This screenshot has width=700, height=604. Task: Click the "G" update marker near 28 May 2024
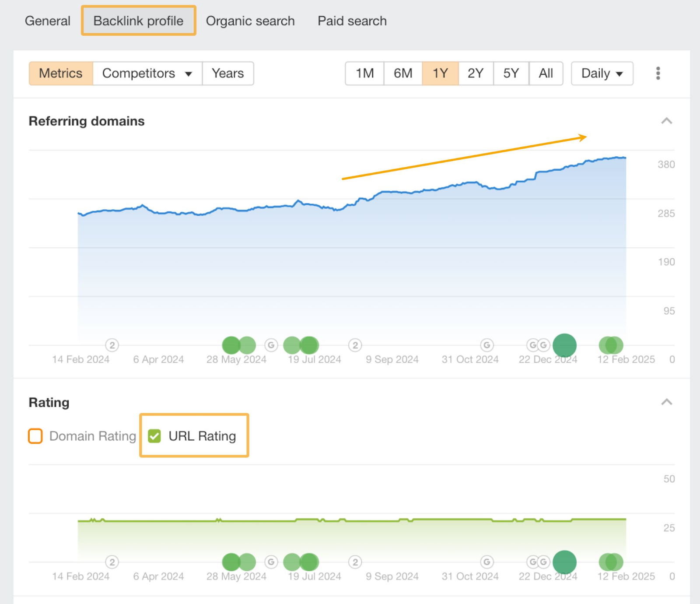pos(271,345)
